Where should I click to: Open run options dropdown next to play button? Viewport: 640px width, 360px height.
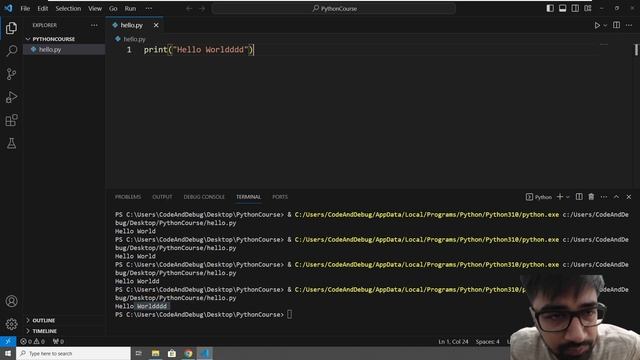605,25
